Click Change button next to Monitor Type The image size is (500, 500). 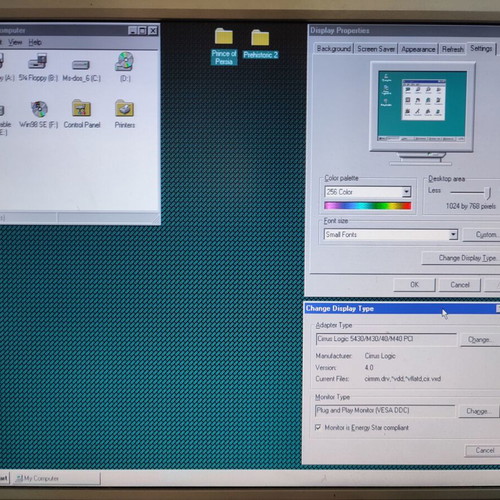478,411
